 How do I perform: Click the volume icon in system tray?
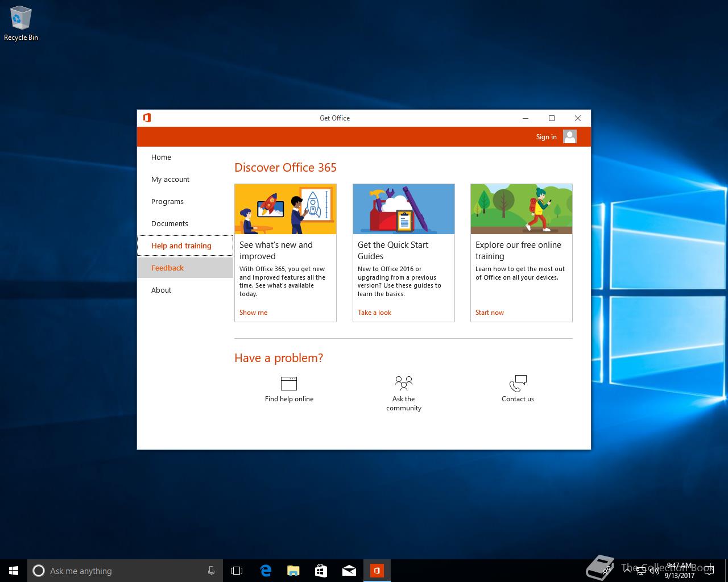655,571
